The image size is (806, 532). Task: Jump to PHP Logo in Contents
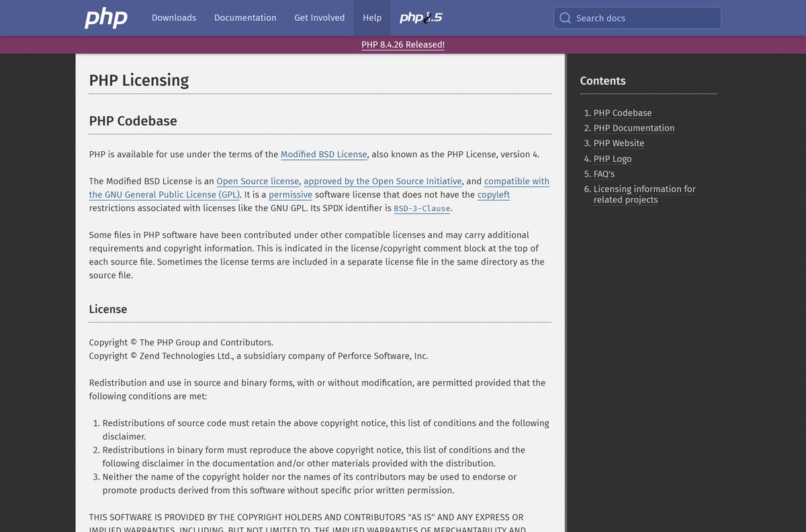[613, 159]
